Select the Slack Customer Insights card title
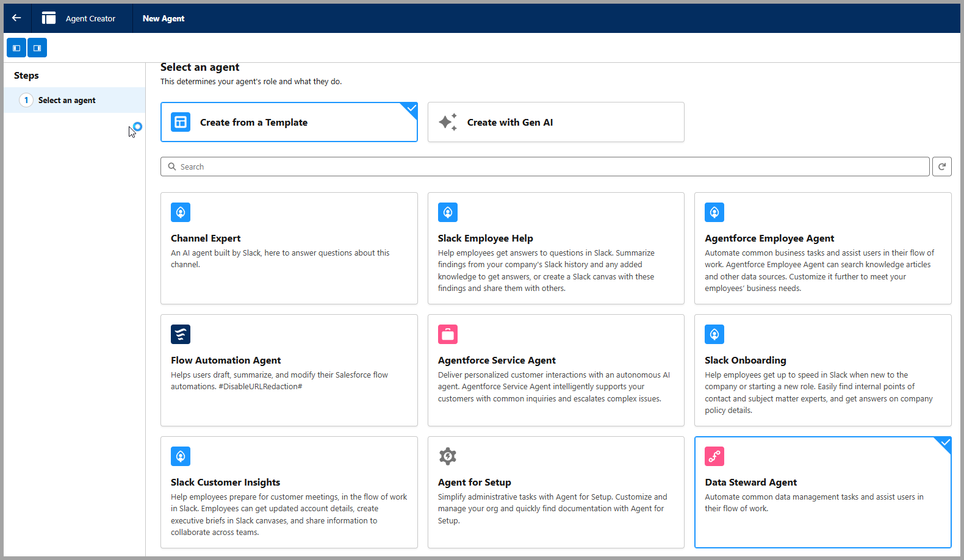The height and width of the screenshot is (560, 964). coord(226,483)
